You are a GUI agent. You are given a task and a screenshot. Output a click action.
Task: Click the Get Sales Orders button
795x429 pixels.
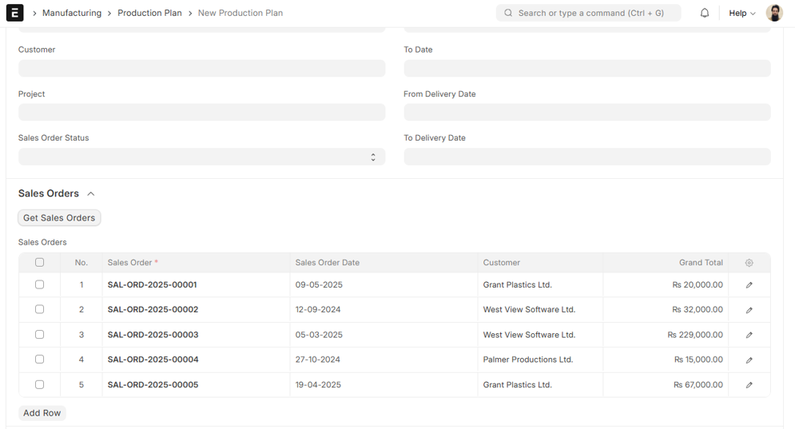59,218
